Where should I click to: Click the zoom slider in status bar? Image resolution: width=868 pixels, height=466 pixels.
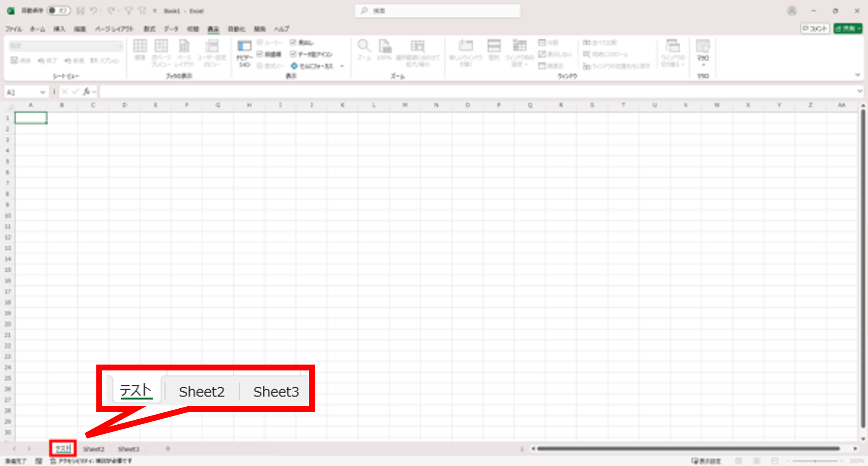(x=815, y=461)
